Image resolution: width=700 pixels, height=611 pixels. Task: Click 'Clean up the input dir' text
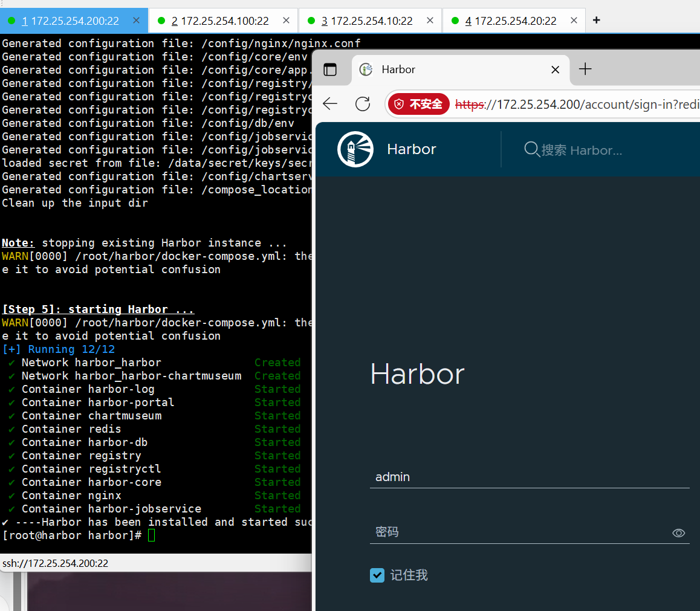tap(74, 203)
